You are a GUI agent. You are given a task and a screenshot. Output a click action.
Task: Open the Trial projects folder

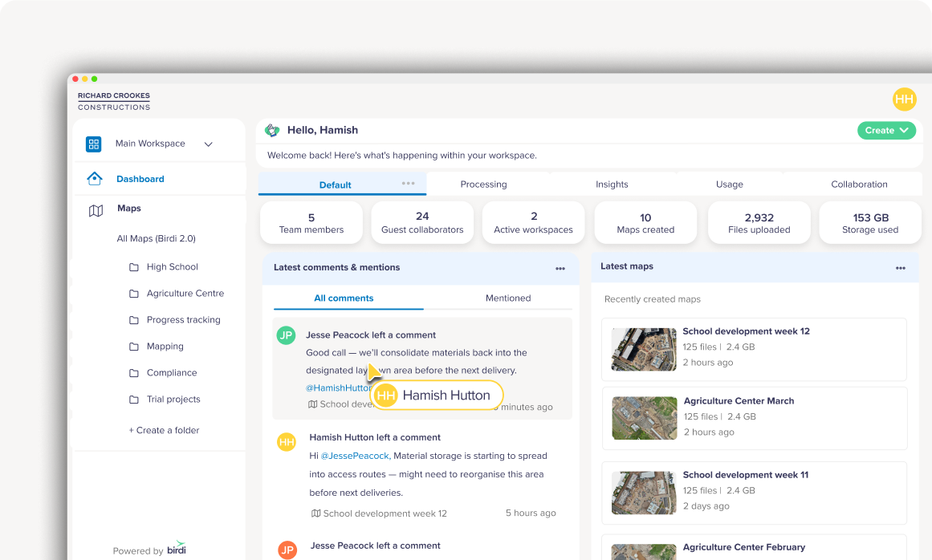tap(173, 399)
